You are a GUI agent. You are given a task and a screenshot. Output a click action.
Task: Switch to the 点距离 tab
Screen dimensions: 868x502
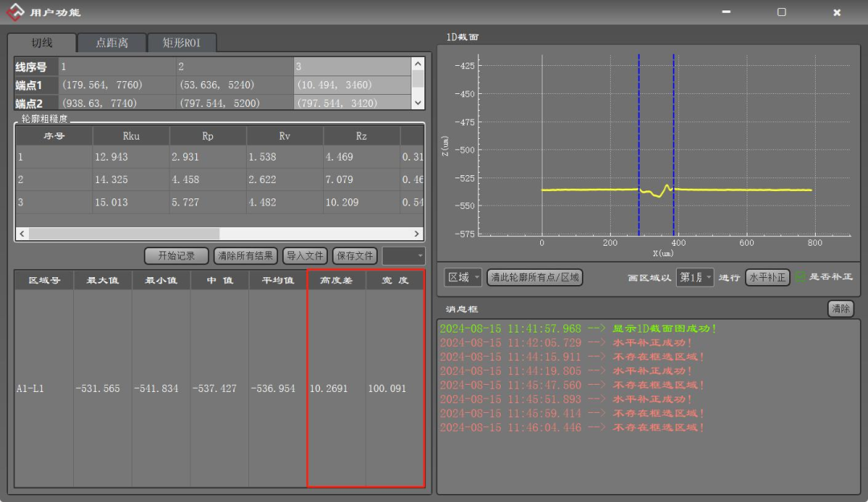pyautogui.click(x=113, y=43)
